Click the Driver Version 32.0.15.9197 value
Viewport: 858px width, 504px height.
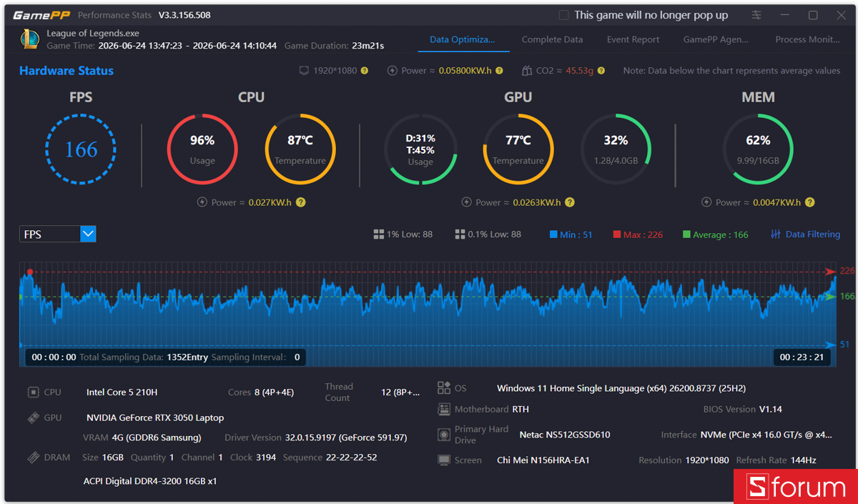[x=346, y=438]
